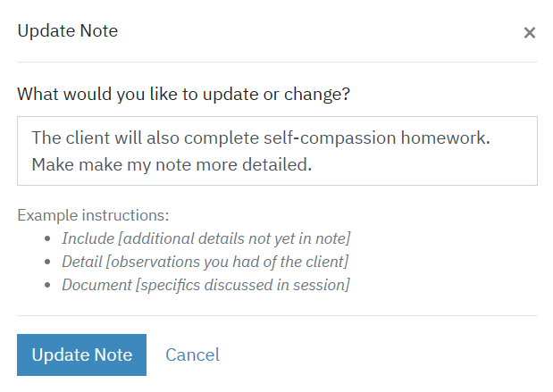Click the word 'homework' in the text box
553x392 pixels.
point(443,138)
